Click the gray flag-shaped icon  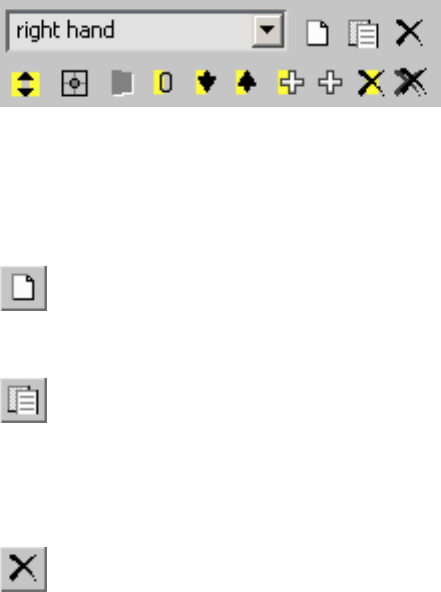[x=123, y=83]
